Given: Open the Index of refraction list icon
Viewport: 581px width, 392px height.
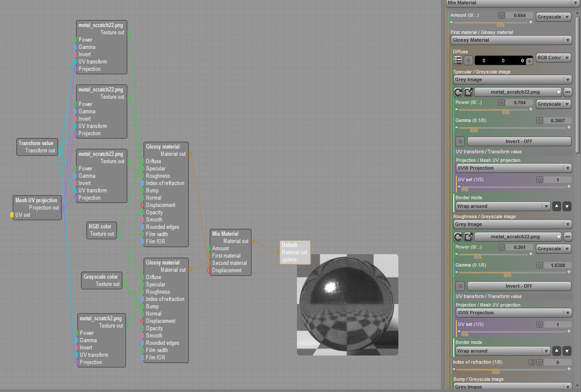Looking at the screenshot, I should pyautogui.click(x=532, y=362).
